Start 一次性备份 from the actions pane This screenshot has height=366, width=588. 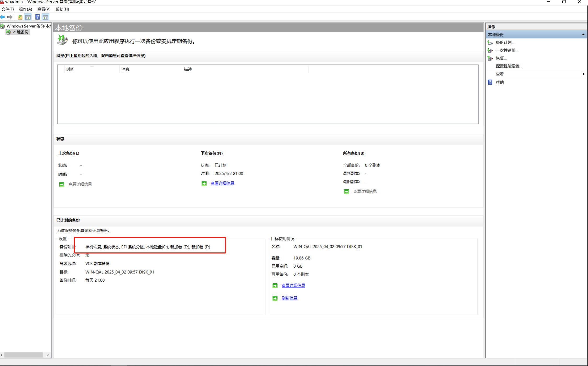click(x=507, y=50)
